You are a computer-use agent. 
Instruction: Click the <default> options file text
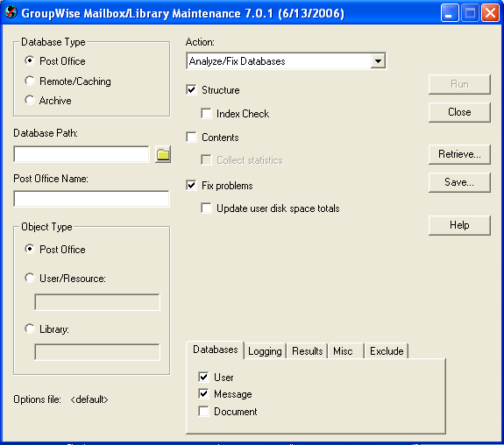click(89, 399)
